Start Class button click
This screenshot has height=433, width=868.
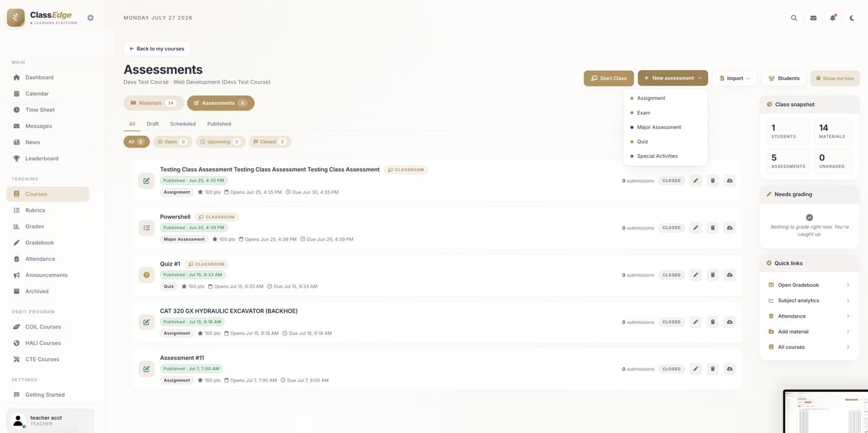609,78
